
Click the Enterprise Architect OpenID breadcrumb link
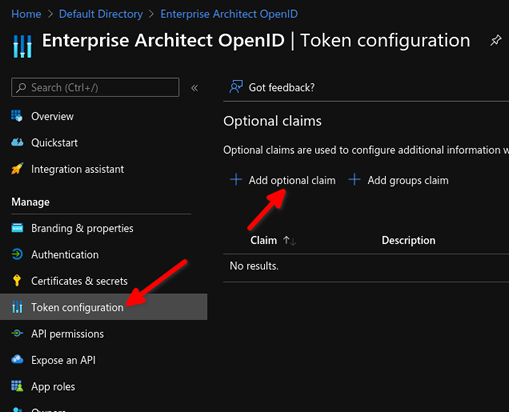click(x=229, y=14)
